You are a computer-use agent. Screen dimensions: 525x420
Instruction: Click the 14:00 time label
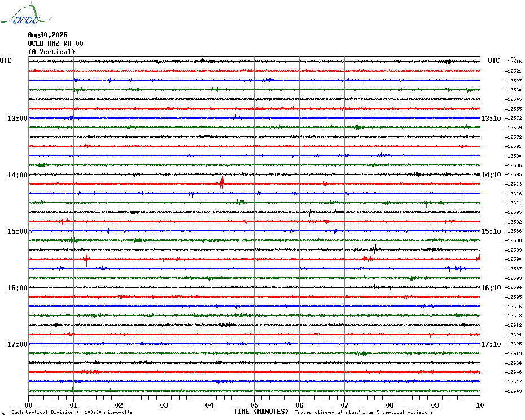[x=17, y=175]
